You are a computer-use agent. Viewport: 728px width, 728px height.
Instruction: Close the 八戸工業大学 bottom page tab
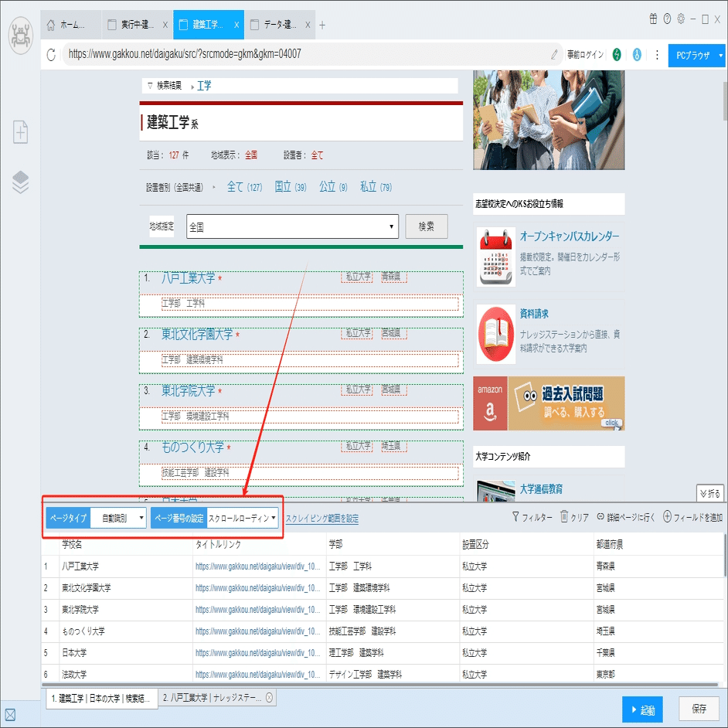point(269,697)
